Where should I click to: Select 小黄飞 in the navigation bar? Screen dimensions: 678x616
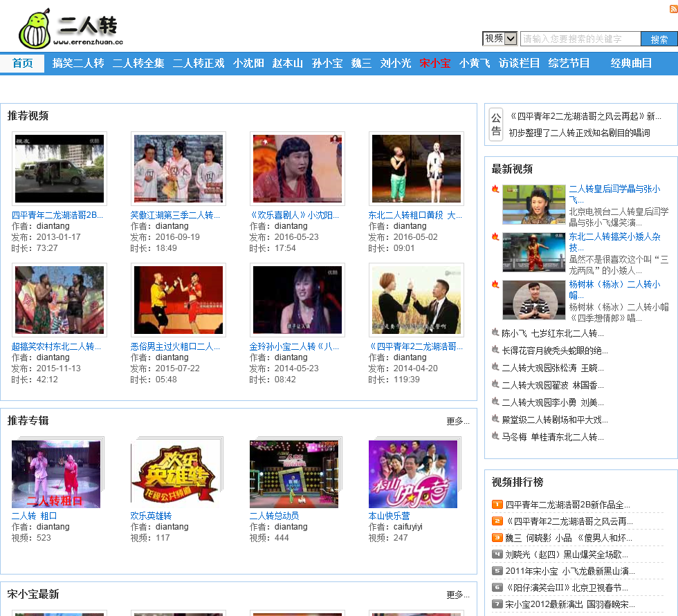click(x=475, y=64)
